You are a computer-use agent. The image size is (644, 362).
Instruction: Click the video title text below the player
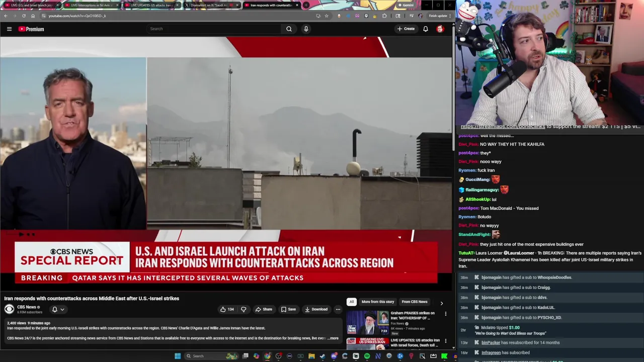pos(92,299)
